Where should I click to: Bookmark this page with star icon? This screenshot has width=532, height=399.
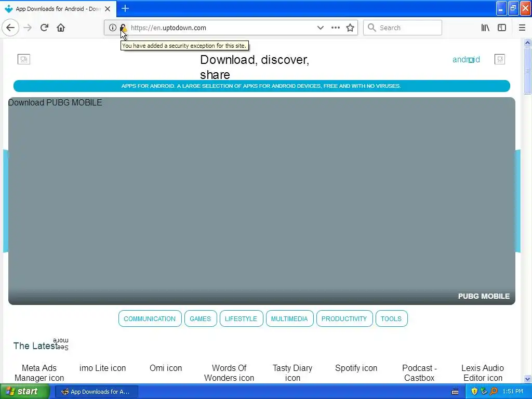(350, 28)
